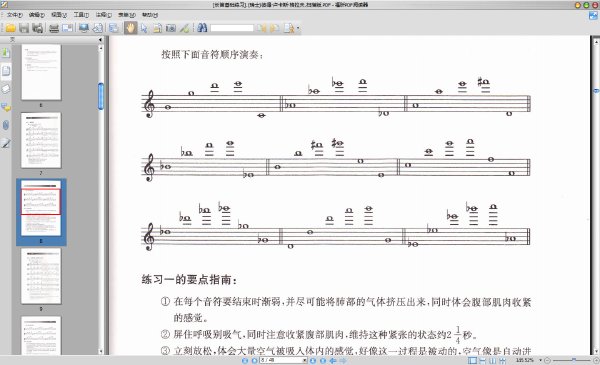The image size is (600, 365).
Task: Open the 帮助 (Help) menu
Action: (150, 15)
